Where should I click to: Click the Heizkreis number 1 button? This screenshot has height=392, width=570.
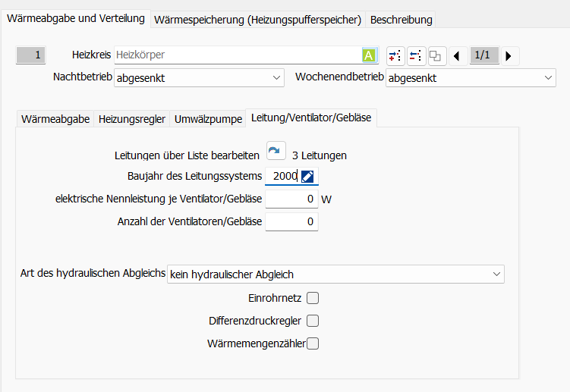[32, 55]
